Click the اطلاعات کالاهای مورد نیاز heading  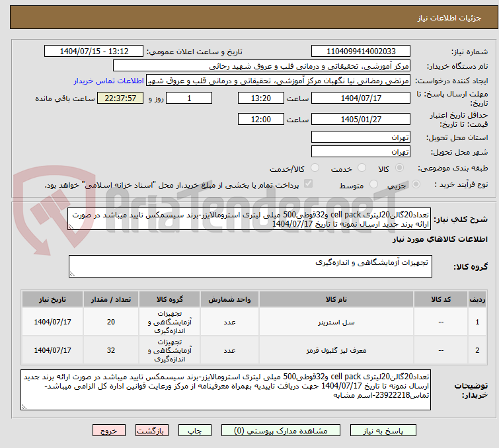(x=440, y=239)
